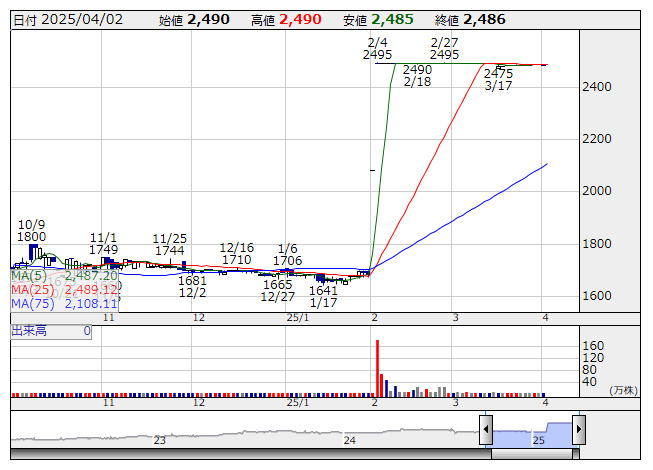Click the 3/17 2475 low annotation
653x470 pixels.
(498, 80)
